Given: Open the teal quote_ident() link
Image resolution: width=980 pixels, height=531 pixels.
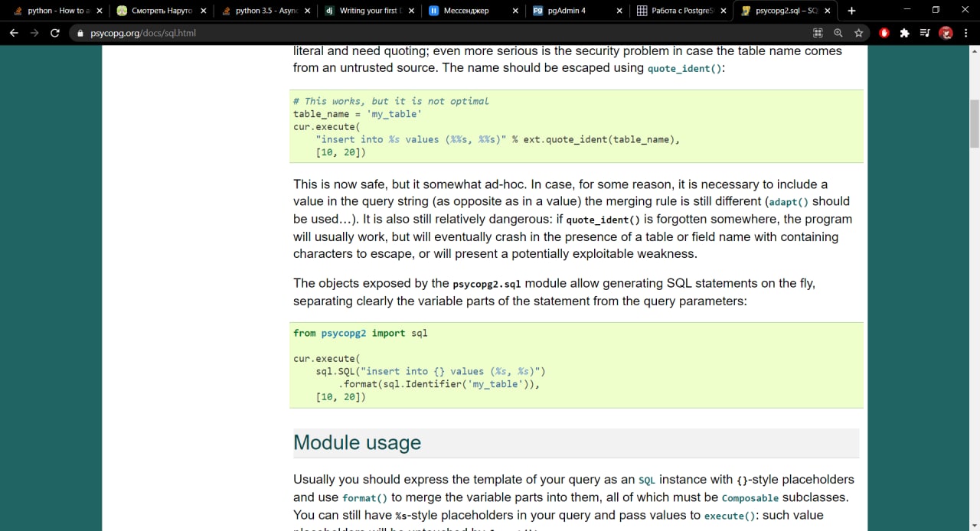Looking at the screenshot, I should tap(684, 69).
